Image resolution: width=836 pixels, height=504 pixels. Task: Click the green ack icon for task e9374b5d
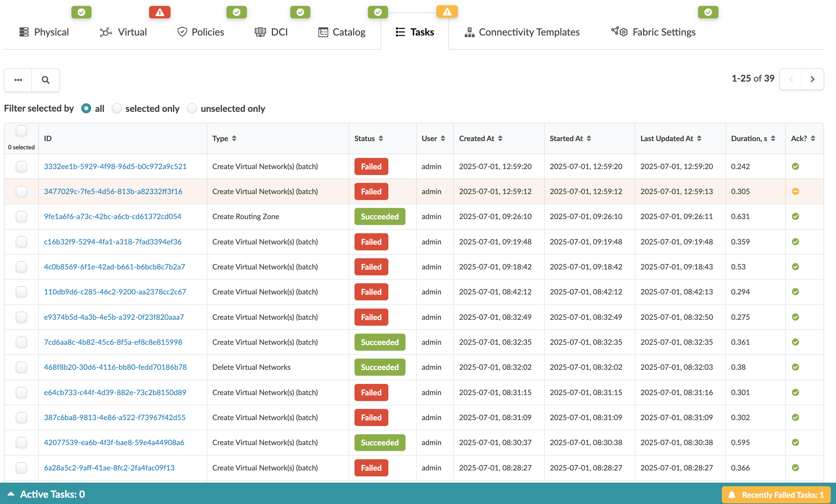coord(795,317)
